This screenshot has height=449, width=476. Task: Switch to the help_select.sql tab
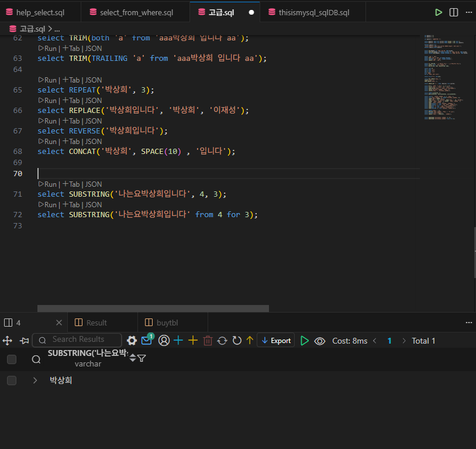[x=40, y=12]
